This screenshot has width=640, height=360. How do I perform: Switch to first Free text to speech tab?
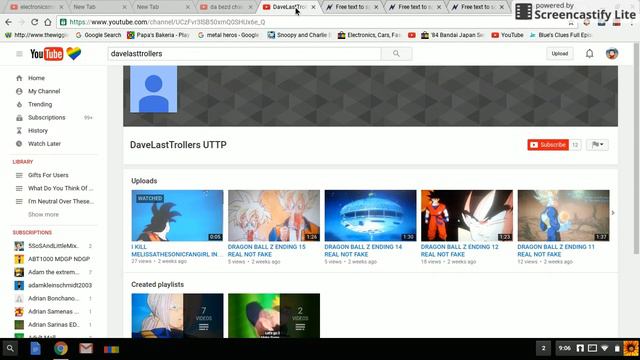click(353, 7)
